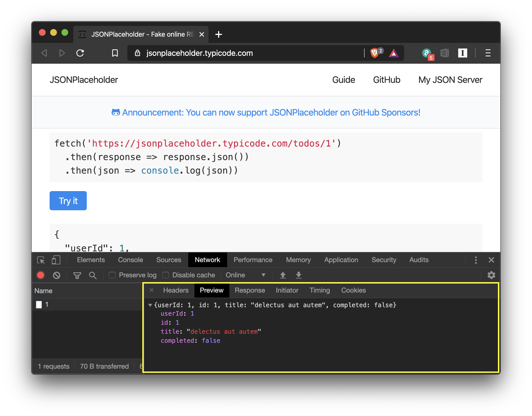Open the Online throttling dropdown
Screen dimensions: 532x416
pyautogui.click(x=245, y=275)
